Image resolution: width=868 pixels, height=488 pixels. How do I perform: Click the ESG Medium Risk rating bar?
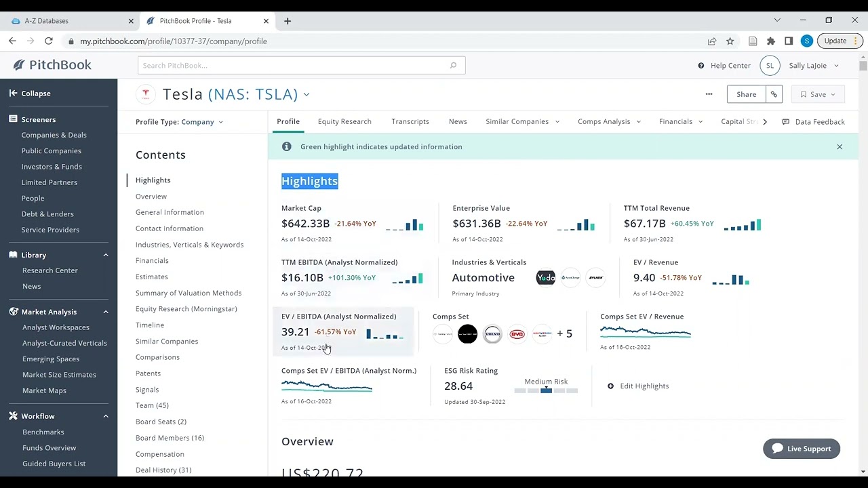[546, 390]
